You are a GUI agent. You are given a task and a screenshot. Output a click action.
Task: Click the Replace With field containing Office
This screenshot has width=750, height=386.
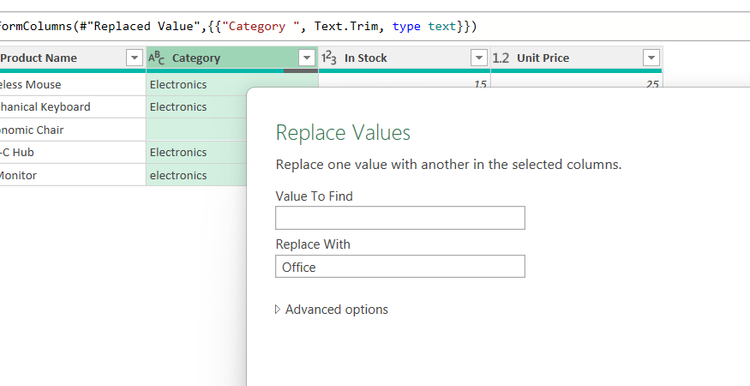400,266
